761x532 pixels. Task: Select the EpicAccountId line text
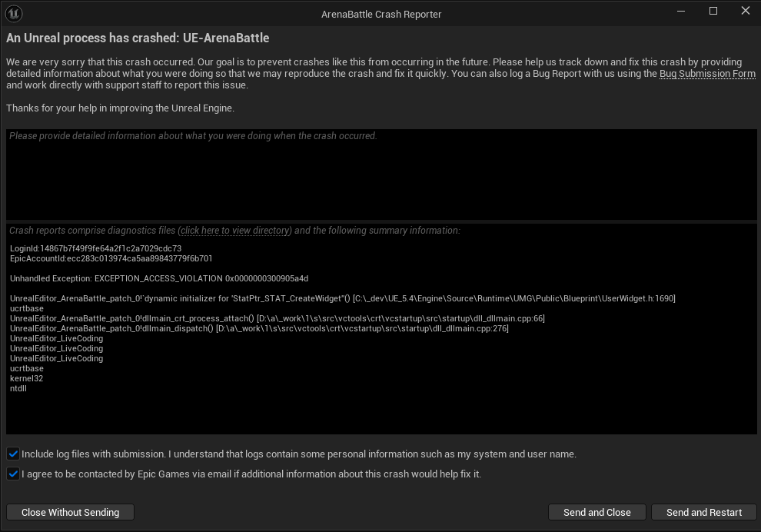coord(111,259)
